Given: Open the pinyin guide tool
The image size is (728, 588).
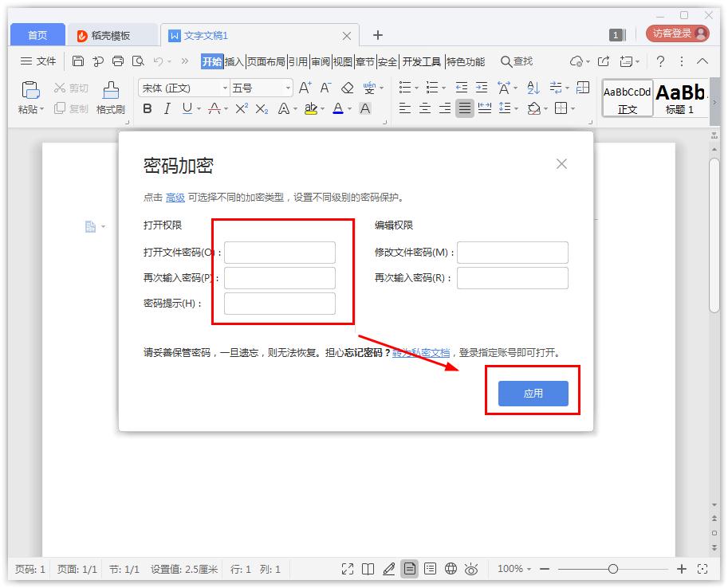Looking at the screenshot, I should [368, 89].
